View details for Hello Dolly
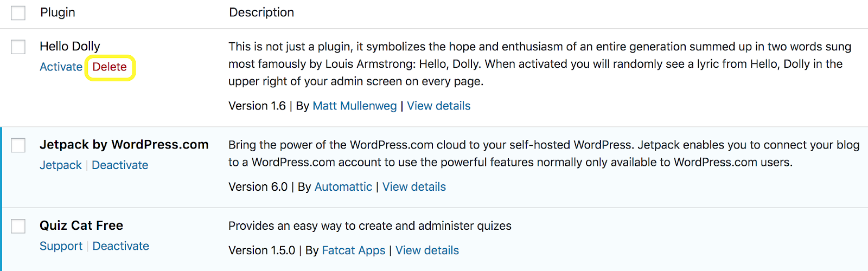Image resolution: width=868 pixels, height=271 pixels. coord(438,106)
